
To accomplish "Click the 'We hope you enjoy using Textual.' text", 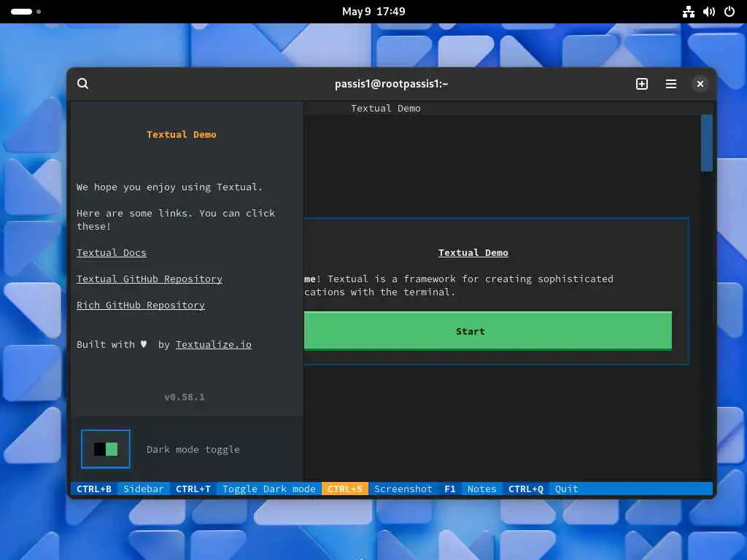I will [x=169, y=187].
